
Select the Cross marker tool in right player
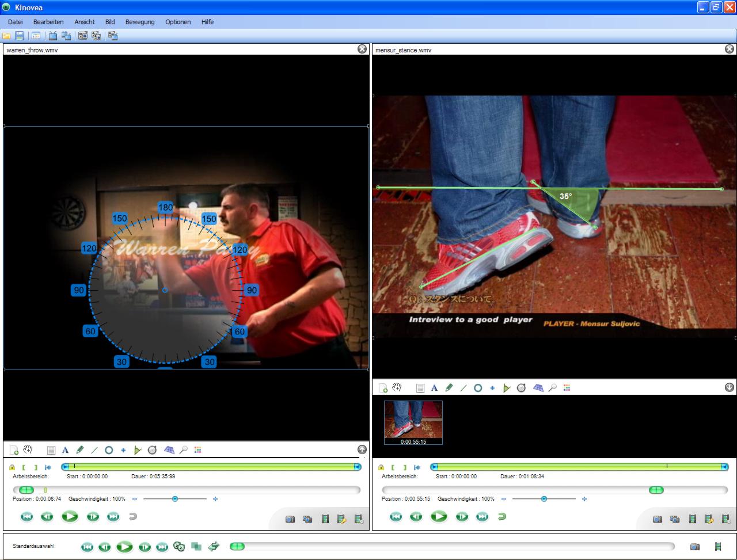tap(492, 388)
